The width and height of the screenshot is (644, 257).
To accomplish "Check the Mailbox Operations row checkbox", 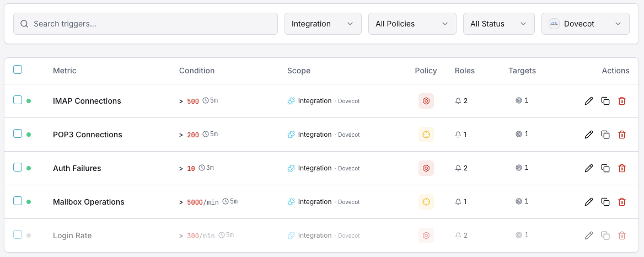I will click(x=18, y=201).
